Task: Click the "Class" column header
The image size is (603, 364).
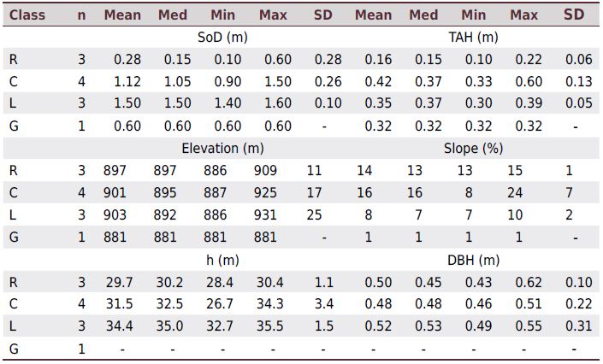Action: [x=27, y=15]
